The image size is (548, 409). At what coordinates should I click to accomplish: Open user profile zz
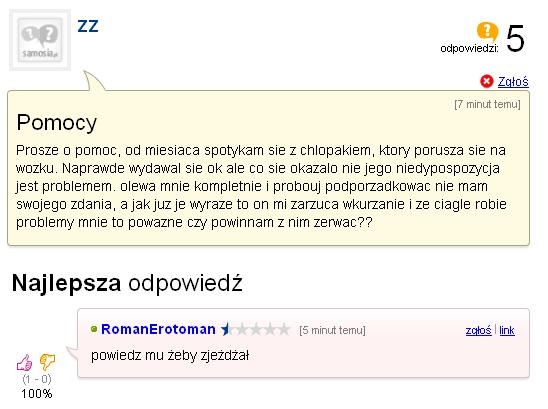pyautogui.click(x=88, y=26)
